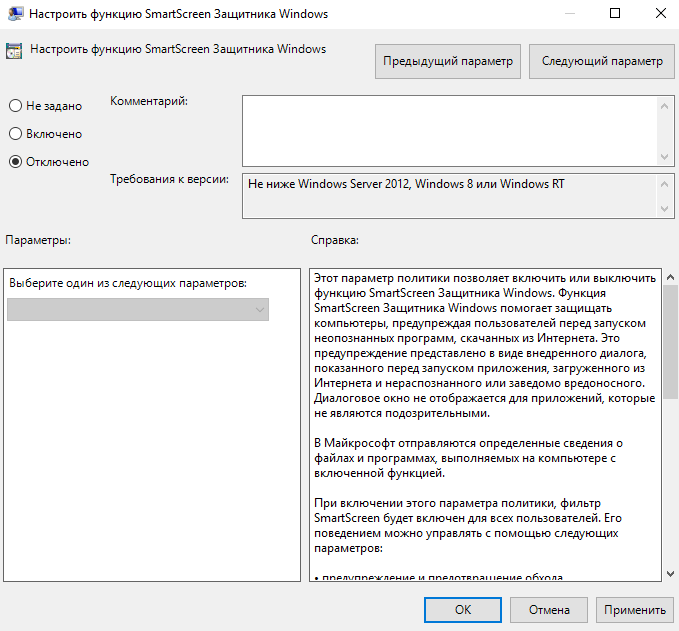Click the Справка panel scrollbar thumb
The image size is (679, 631).
(670, 342)
